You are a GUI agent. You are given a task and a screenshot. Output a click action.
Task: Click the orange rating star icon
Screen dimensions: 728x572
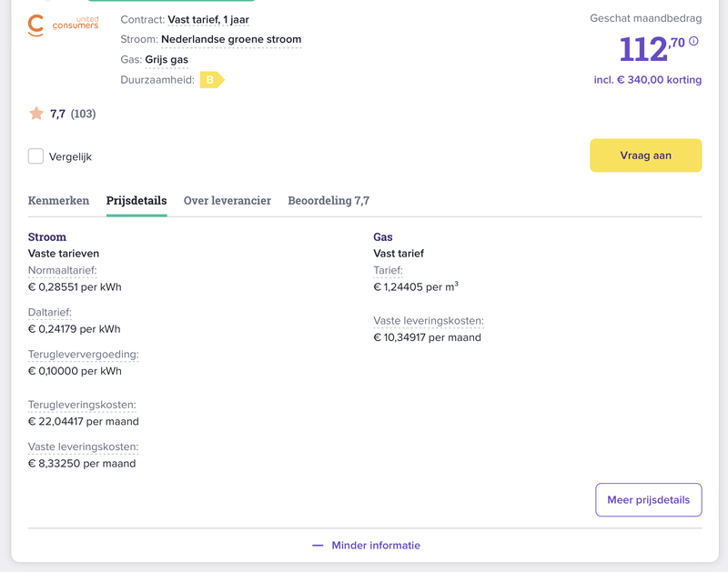tap(36, 114)
